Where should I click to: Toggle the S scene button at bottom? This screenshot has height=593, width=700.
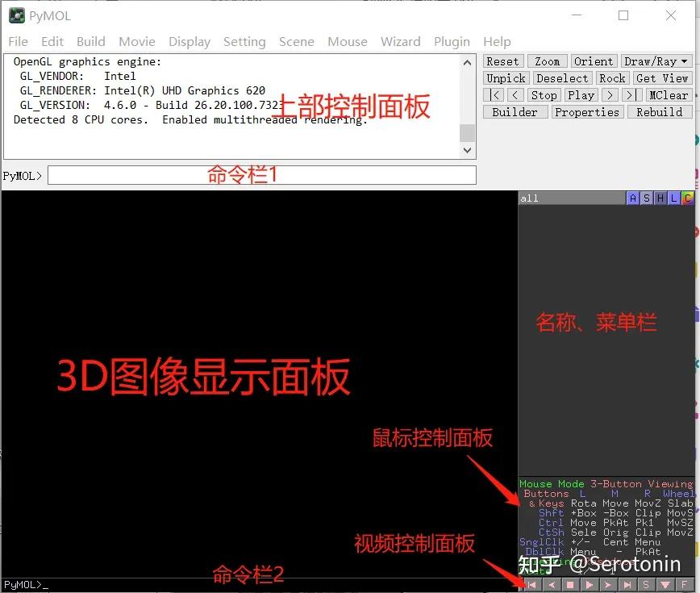[646, 584]
